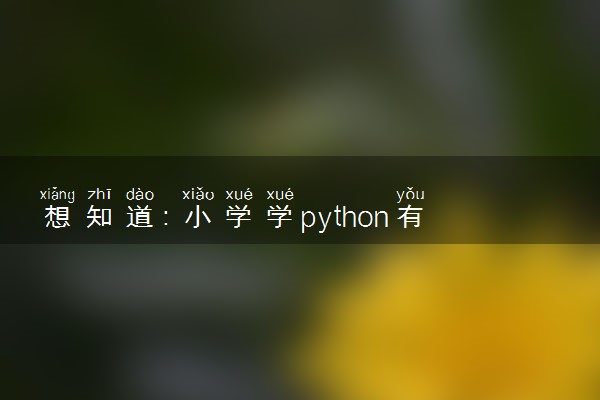Click the 学 character right after 小
The width and height of the screenshot is (600, 400).
239,217
